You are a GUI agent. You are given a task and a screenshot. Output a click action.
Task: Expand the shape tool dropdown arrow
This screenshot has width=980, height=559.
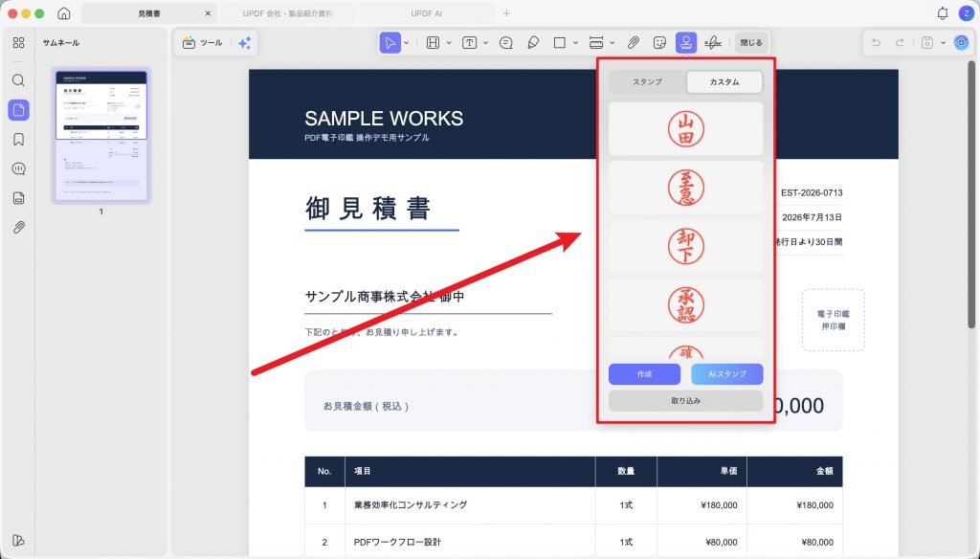(x=575, y=42)
